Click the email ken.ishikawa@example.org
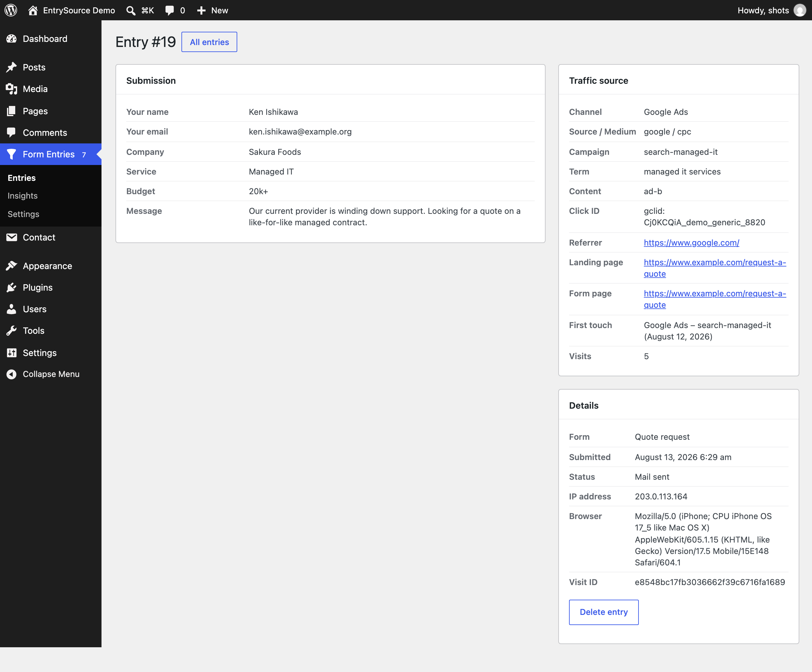 point(300,132)
